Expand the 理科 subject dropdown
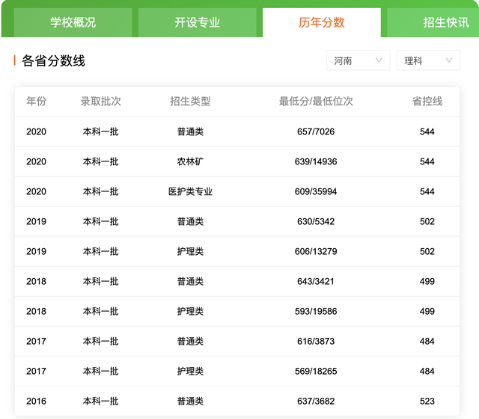The width and height of the screenshot is (479, 419). tap(428, 60)
